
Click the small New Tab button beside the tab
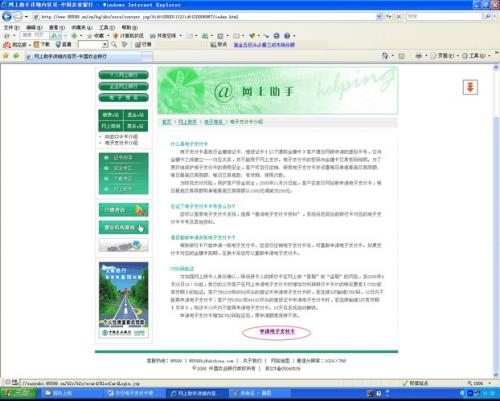(x=148, y=56)
